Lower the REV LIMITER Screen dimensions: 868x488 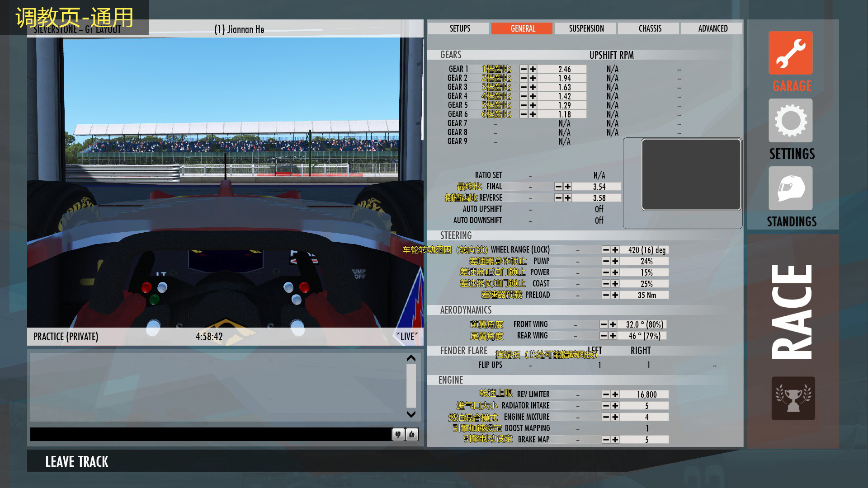pos(606,394)
